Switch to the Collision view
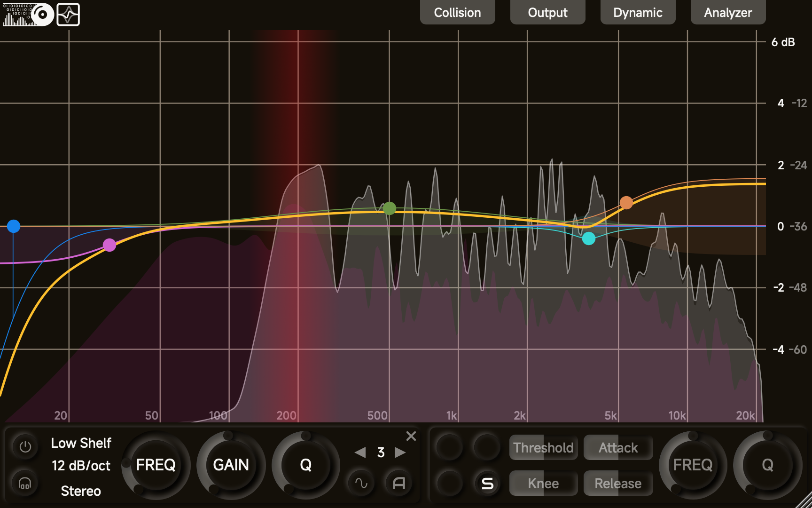This screenshot has height=508, width=812. (x=457, y=12)
